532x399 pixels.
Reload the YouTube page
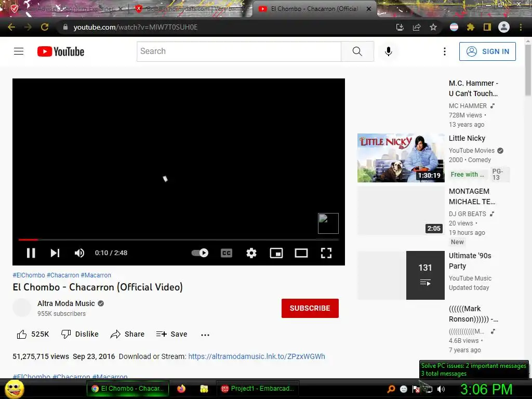pos(45,27)
